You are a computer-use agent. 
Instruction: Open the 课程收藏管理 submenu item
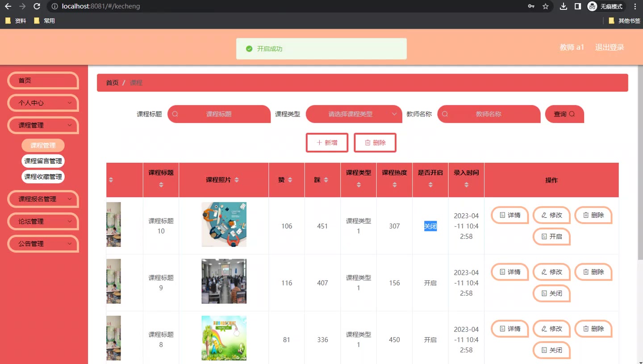43,177
